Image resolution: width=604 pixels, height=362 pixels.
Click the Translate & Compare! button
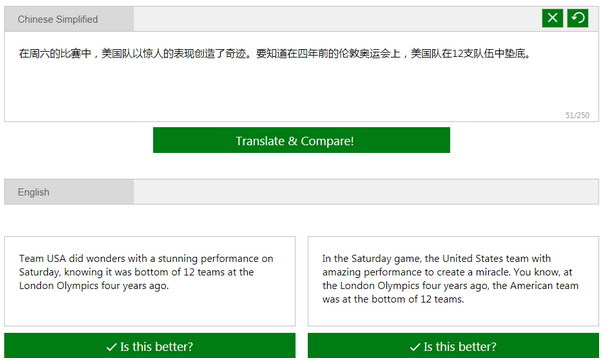pos(301,140)
